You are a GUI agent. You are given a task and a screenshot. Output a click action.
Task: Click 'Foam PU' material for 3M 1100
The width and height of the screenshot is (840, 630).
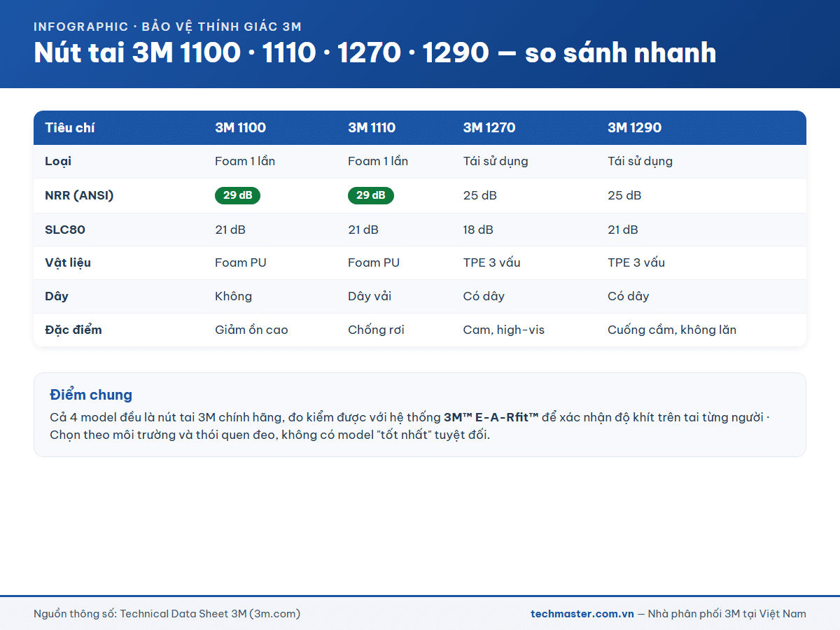241,263
